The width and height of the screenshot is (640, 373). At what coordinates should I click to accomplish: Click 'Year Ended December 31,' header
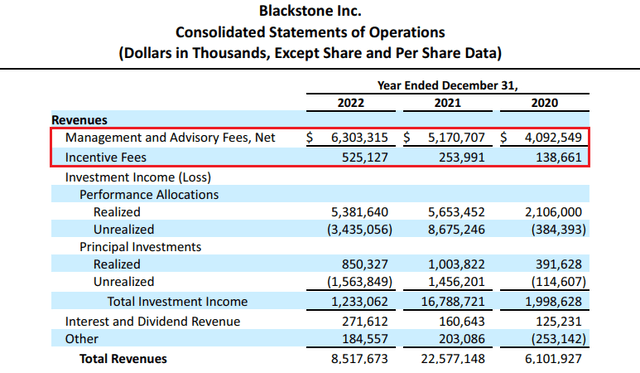(x=447, y=86)
